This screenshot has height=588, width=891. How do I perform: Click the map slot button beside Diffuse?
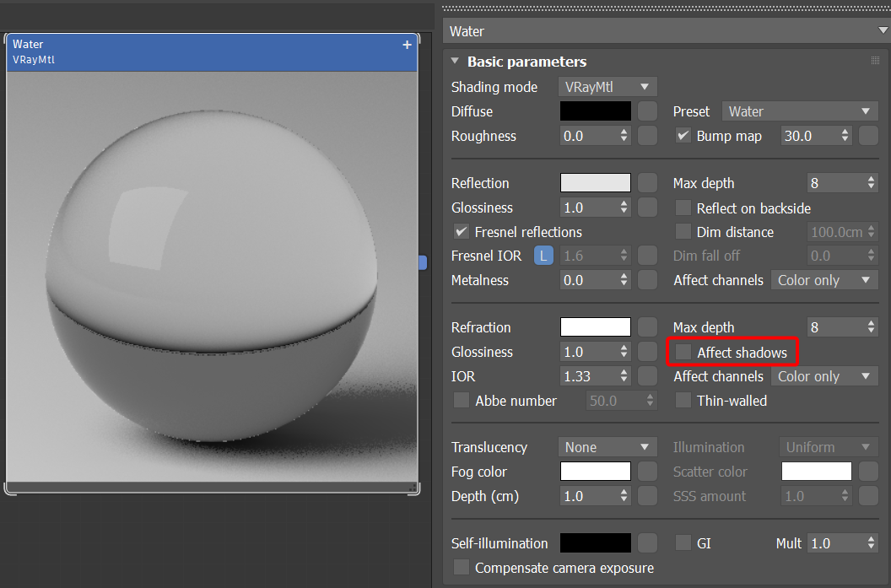(647, 111)
